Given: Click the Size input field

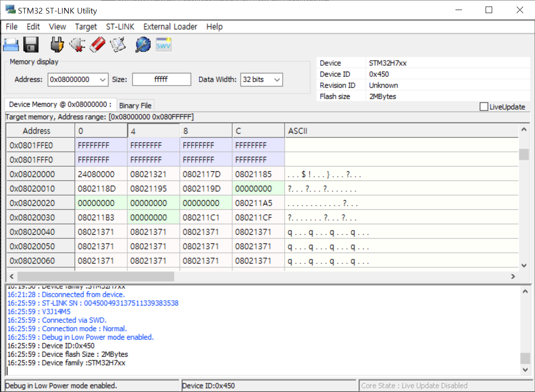Looking at the screenshot, I should 161,79.
